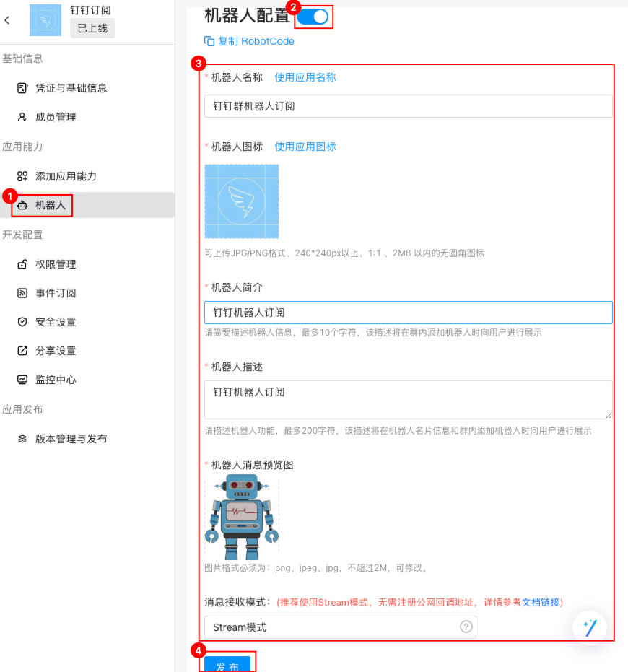Viewport: 628px width, 672px height.
Task: Click the 权限管理 lock icon
Action: point(22,264)
